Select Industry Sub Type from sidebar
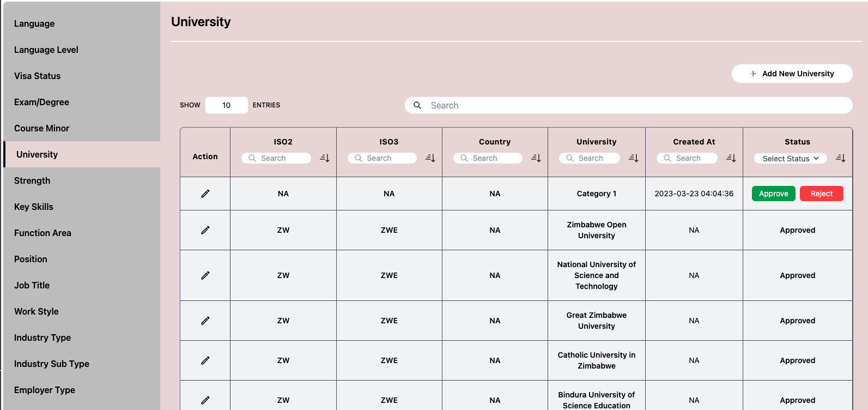 [52, 364]
